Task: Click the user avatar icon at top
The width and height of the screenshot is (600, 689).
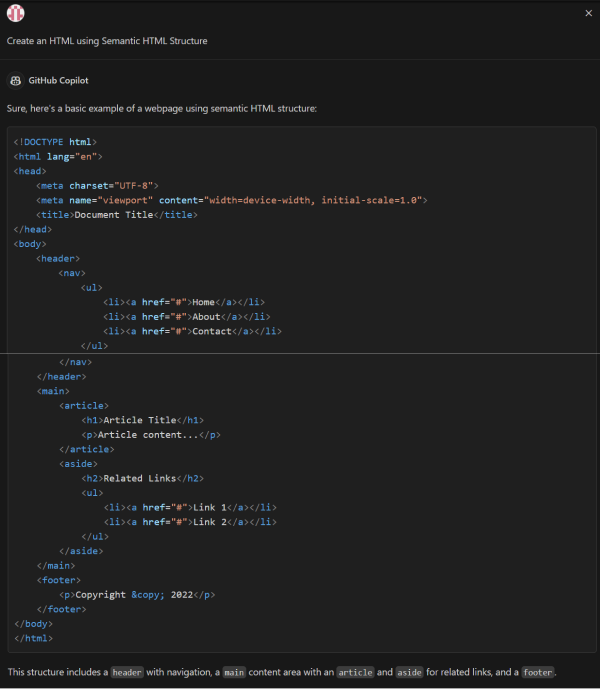Action: pyautogui.click(x=15, y=13)
